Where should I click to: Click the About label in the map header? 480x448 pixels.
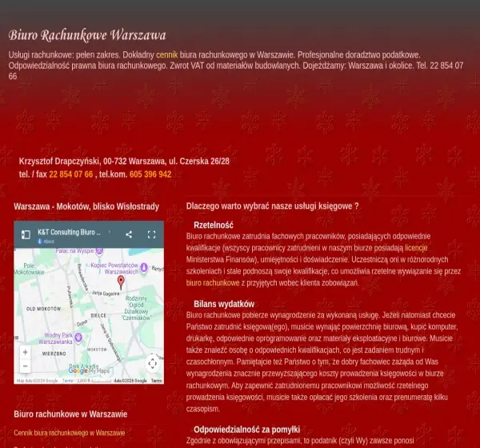click(48, 242)
